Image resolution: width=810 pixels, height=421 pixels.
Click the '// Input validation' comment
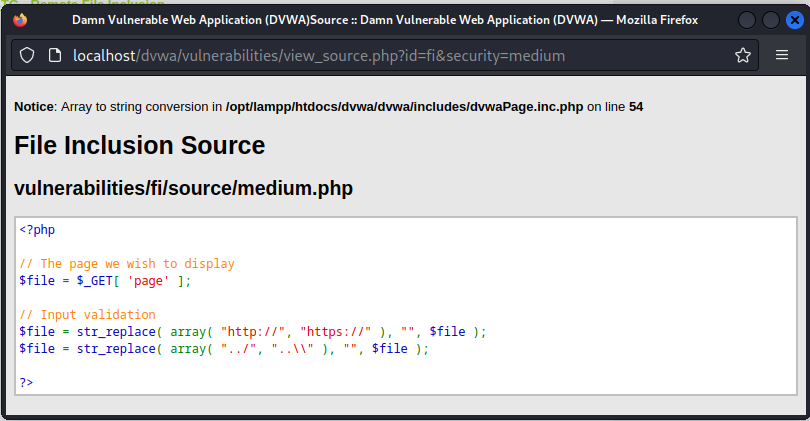pos(87,315)
